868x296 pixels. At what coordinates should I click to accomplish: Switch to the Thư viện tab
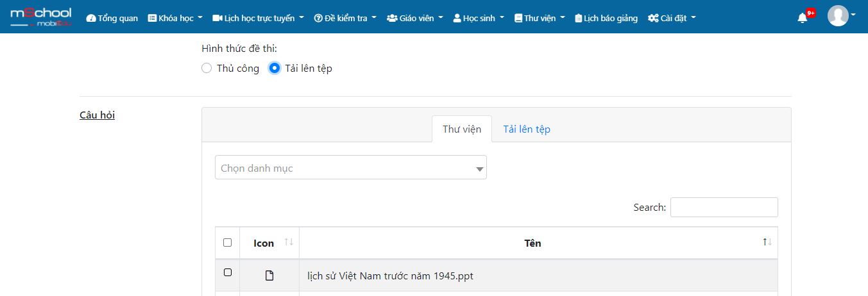click(x=462, y=129)
